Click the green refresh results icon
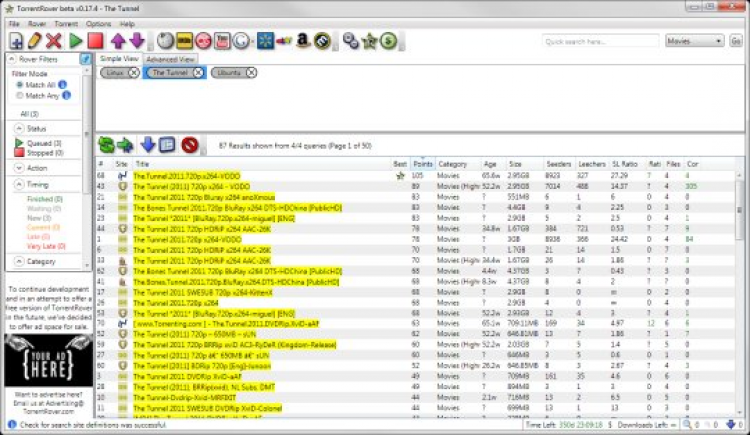 click(x=106, y=145)
